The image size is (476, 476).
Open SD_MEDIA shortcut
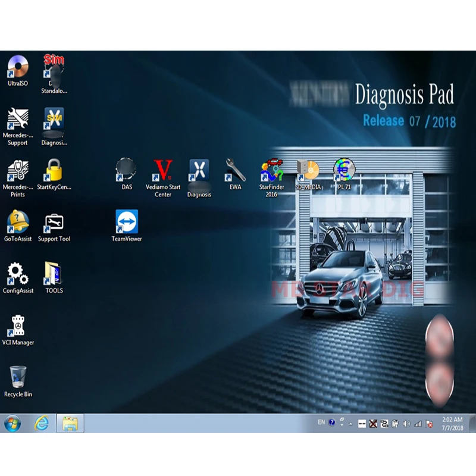[308, 174]
